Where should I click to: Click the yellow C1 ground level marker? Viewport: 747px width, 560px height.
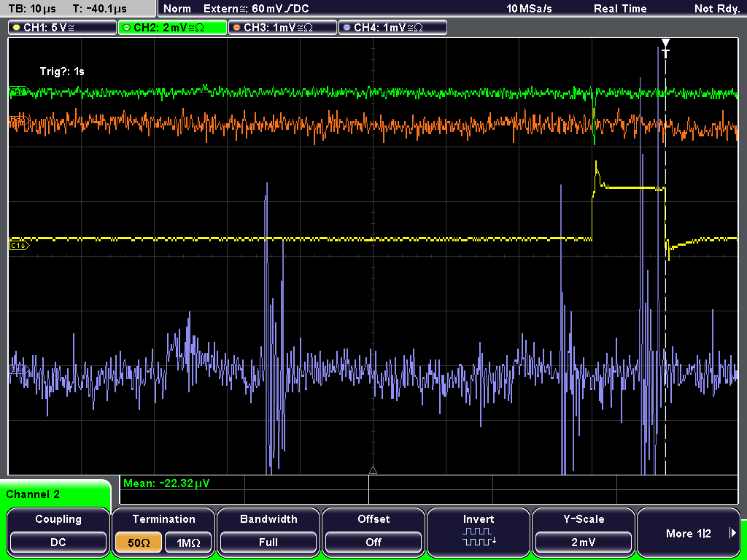point(20,246)
